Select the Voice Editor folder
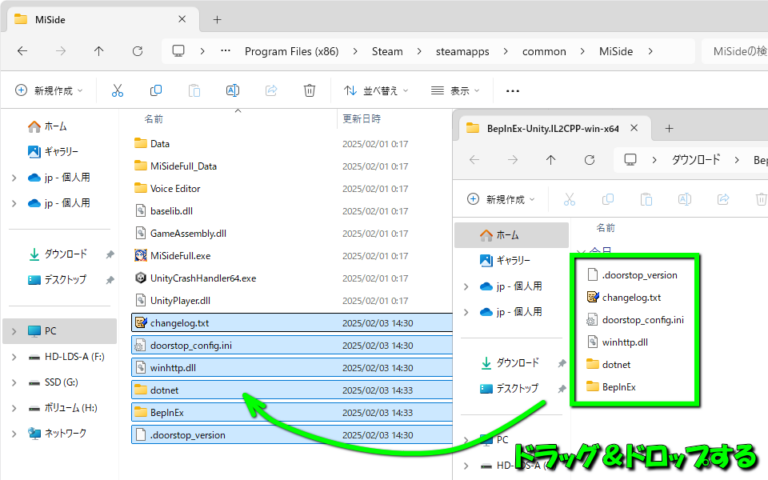This screenshot has width=768, height=480. [x=174, y=188]
